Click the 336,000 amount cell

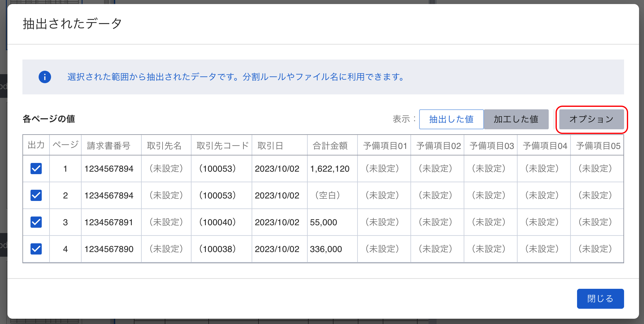pyautogui.click(x=326, y=249)
